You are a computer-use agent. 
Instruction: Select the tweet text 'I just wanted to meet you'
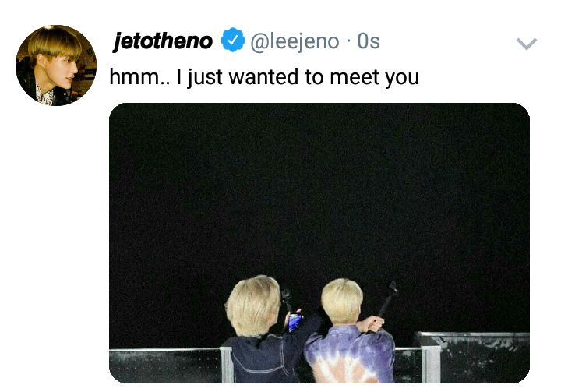(298, 77)
